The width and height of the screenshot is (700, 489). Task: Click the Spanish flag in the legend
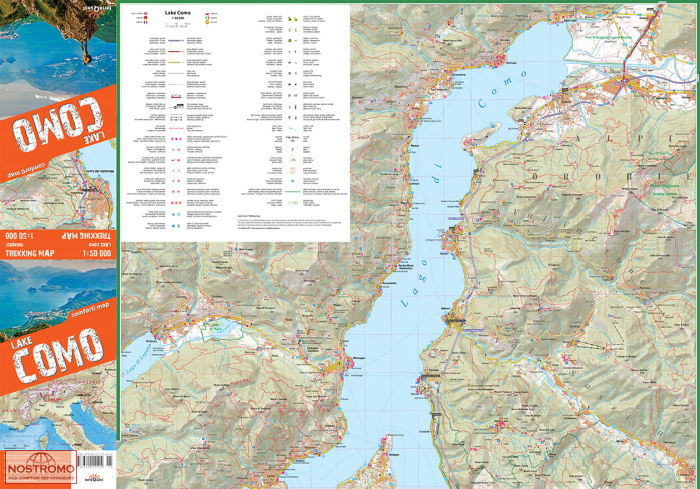point(207,22)
